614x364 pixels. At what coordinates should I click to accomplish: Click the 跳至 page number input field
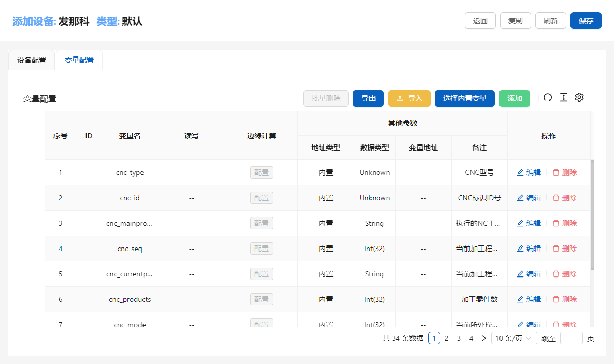(572, 338)
